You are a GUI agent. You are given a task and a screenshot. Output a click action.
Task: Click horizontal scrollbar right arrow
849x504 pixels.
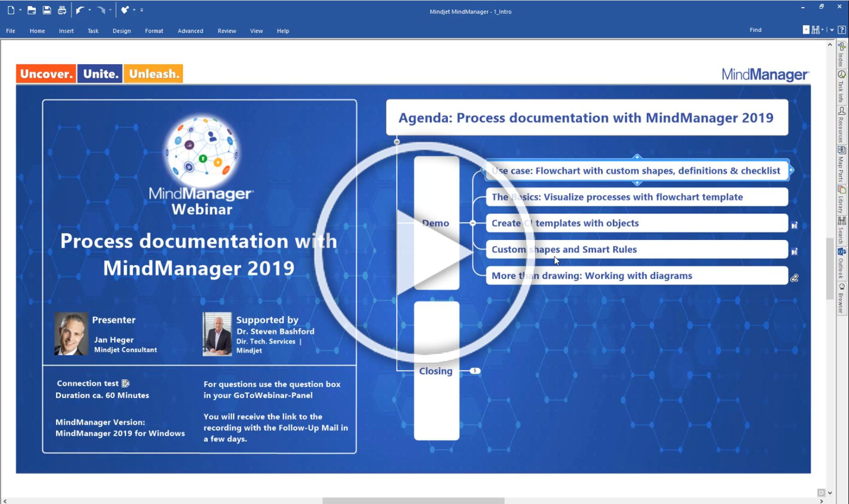(x=821, y=501)
